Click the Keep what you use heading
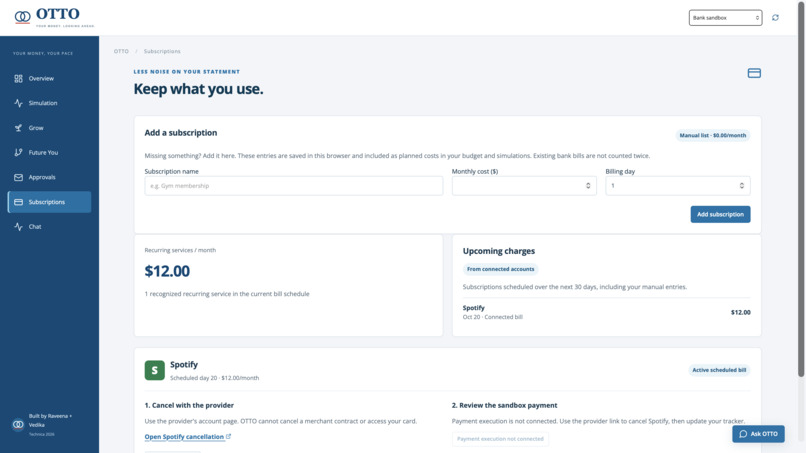 [198, 89]
